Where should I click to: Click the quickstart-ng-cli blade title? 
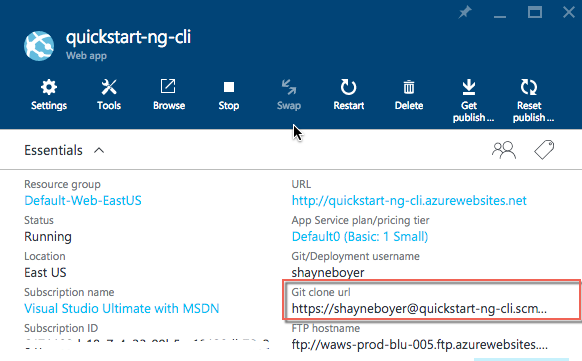(x=128, y=37)
